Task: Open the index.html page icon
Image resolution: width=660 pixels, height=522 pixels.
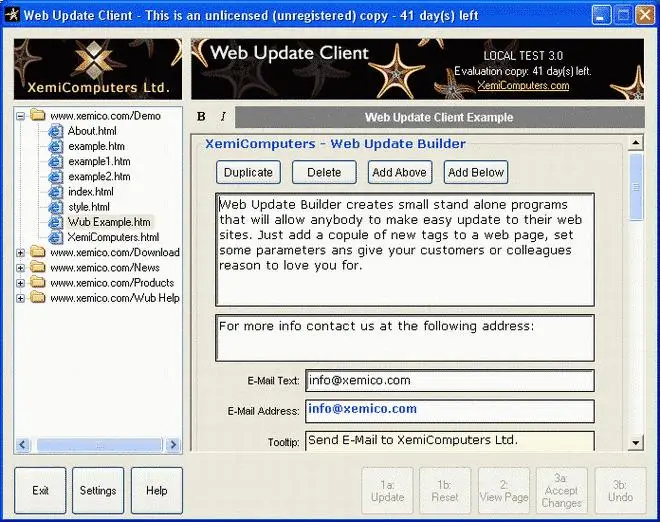Action: pos(55,192)
